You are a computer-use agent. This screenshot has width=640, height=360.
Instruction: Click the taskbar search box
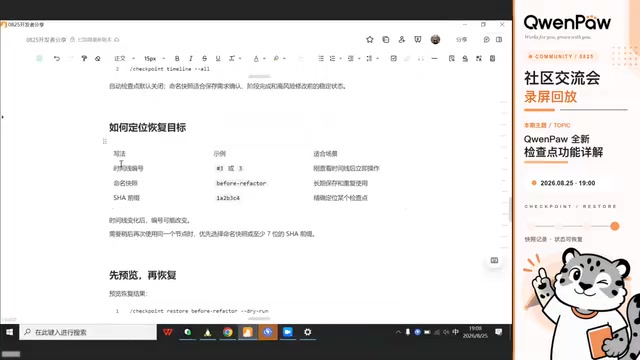(88, 332)
